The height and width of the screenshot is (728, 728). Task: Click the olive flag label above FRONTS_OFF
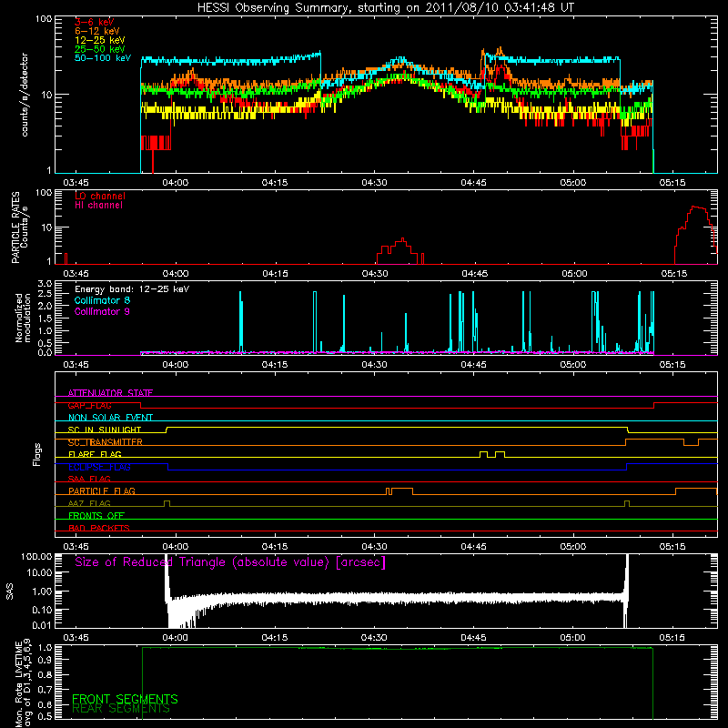[x=89, y=503]
